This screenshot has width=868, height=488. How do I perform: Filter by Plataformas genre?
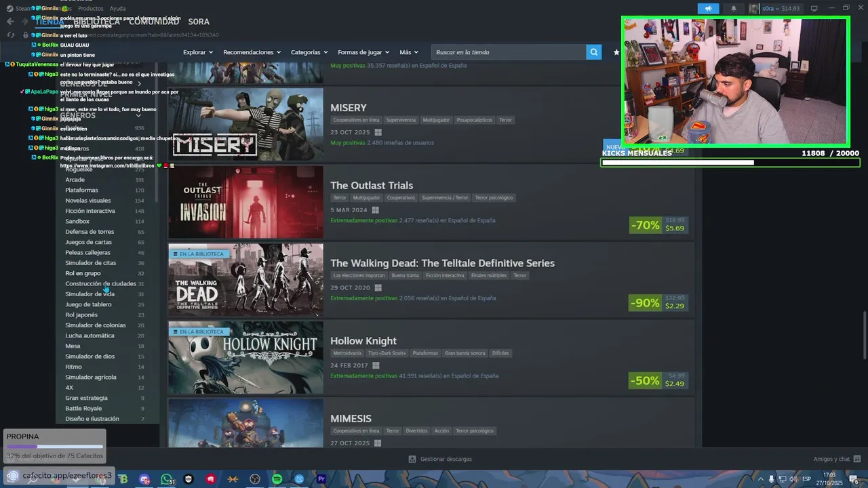point(81,190)
